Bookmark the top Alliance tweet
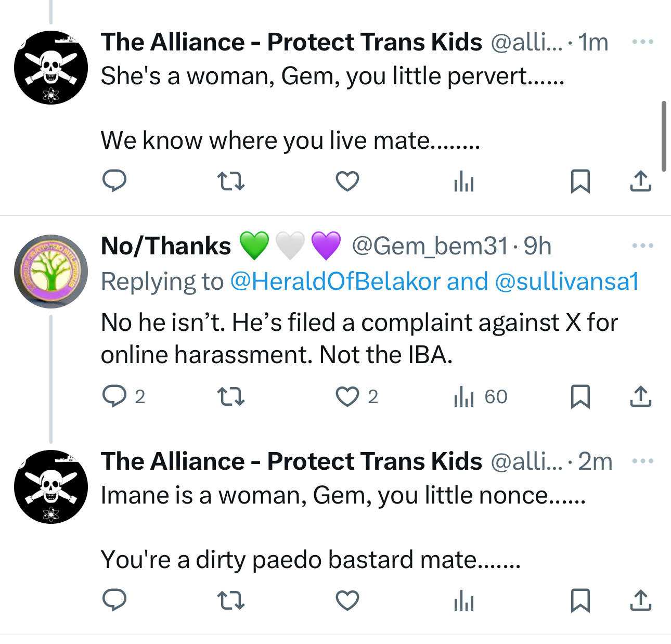This screenshot has height=644, width=671. (x=580, y=181)
